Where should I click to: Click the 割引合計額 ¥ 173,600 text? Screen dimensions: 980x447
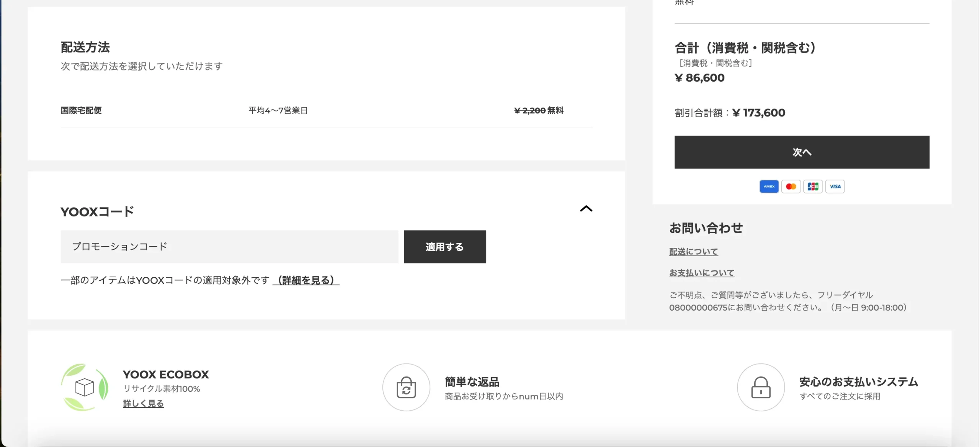[x=730, y=113]
